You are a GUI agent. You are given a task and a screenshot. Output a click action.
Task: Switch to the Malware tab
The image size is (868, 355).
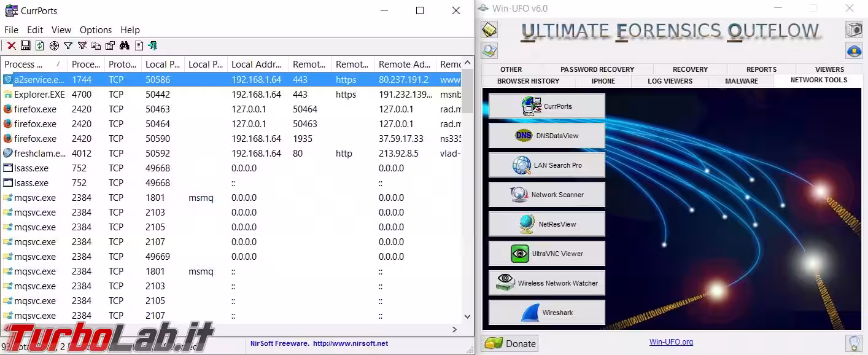click(741, 81)
